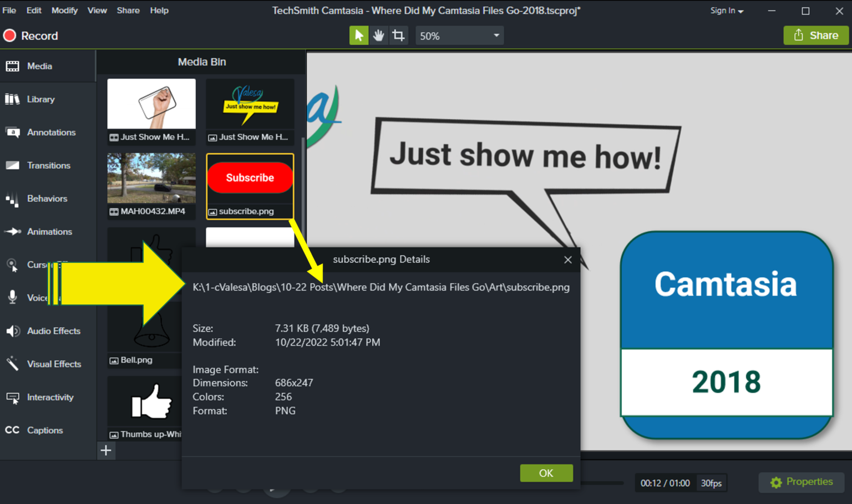Image resolution: width=852 pixels, height=504 pixels.
Task: Add media using the plus icon
Action: pyautogui.click(x=106, y=450)
